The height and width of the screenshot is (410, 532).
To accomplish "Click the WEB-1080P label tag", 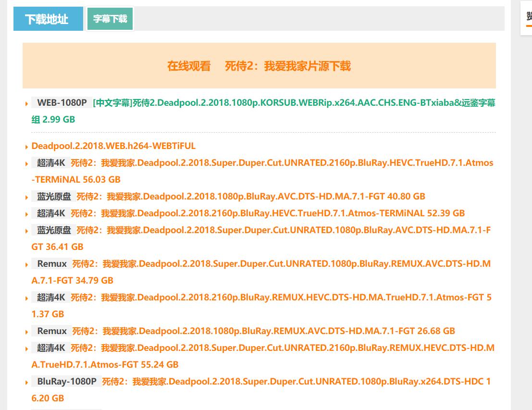I will 62,102.
